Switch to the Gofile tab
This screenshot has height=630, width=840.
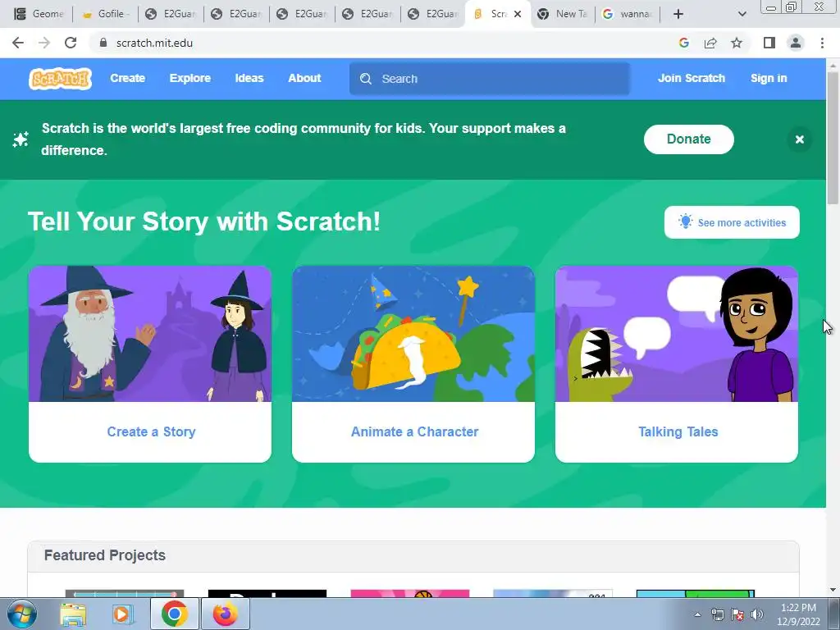[x=104, y=14]
